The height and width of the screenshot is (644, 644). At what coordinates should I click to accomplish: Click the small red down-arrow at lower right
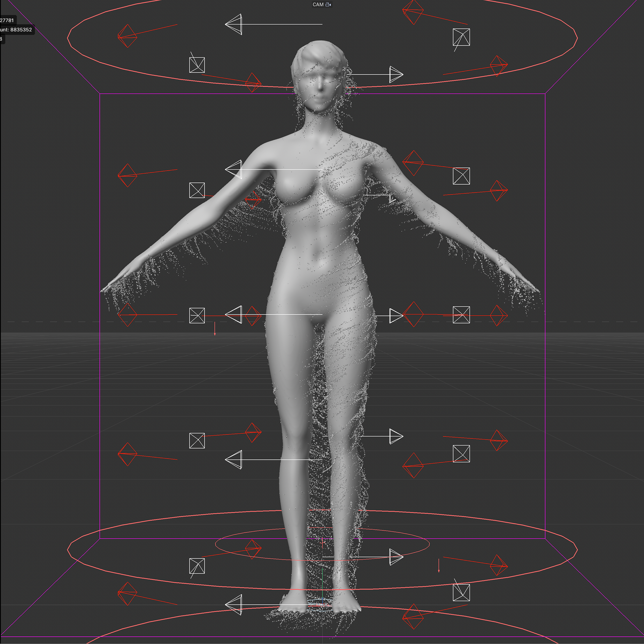439,566
